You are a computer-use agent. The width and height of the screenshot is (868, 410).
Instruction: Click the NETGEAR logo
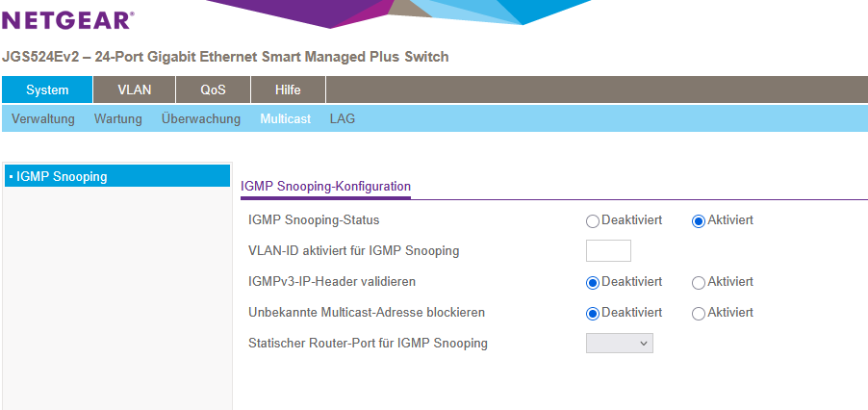(x=67, y=20)
